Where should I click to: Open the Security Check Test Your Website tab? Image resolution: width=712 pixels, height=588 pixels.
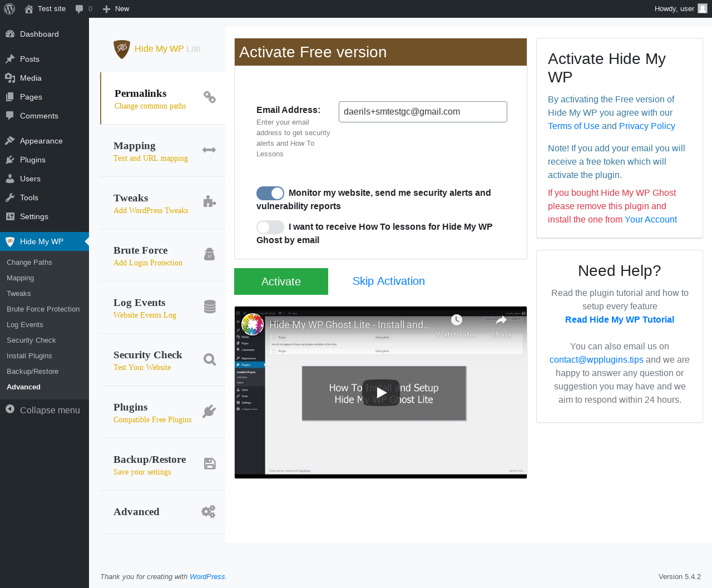coord(163,360)
